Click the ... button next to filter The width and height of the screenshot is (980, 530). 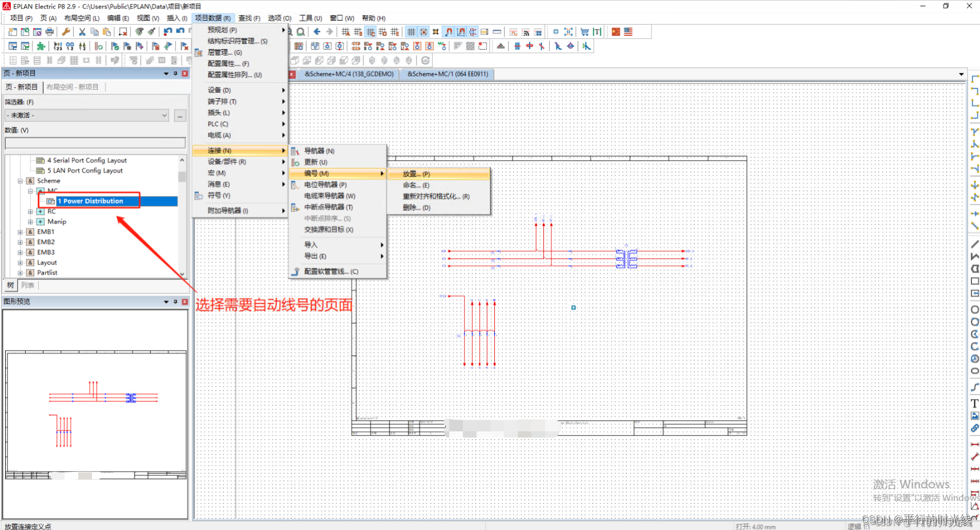click(180, 116)
